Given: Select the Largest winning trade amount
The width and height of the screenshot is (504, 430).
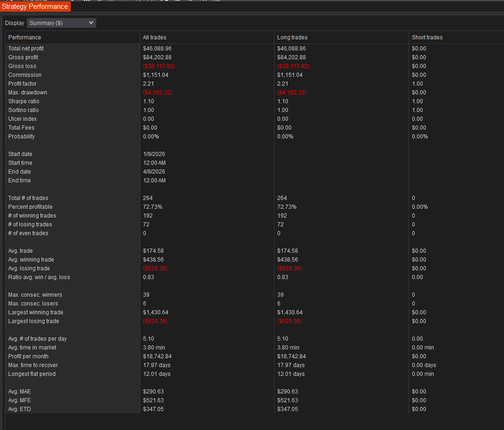Looking at the screenshot, I should pyautogui.click(x=156, y=312).
